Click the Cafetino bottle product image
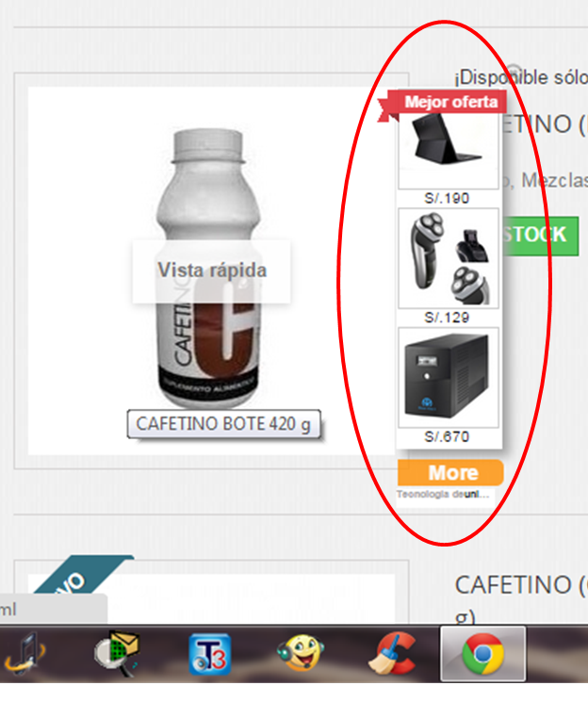The height and width of the screenshot is (702, 588). point(208,269)
